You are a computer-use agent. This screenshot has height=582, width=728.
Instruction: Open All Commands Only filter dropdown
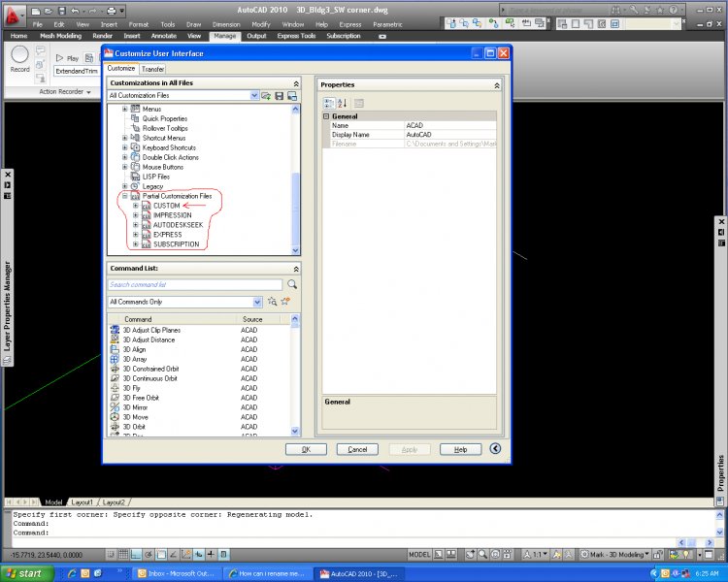point(257,302)
